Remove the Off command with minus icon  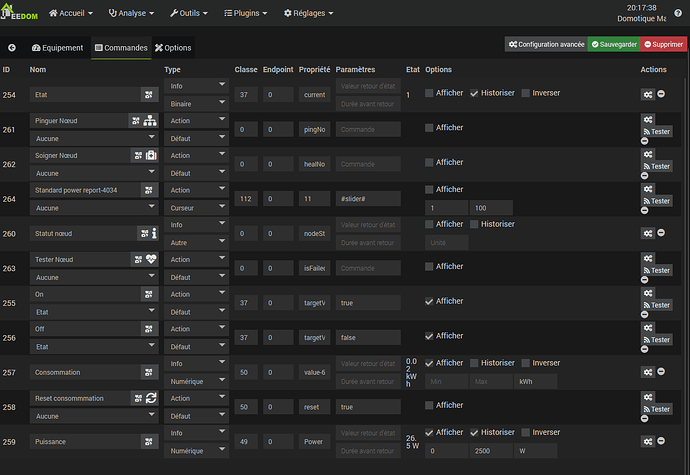pos(645,349)
